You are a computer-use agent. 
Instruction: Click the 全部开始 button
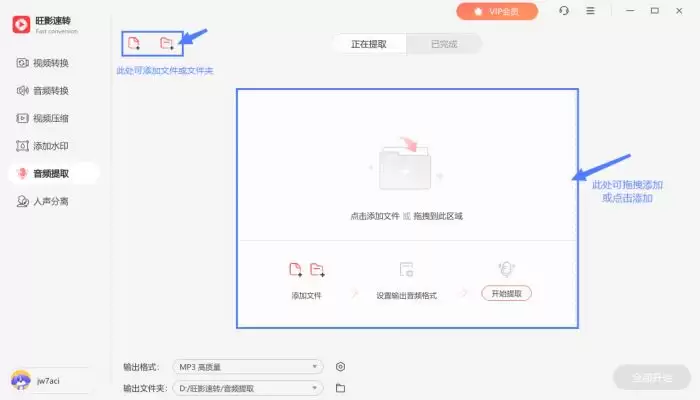(651, 378)
